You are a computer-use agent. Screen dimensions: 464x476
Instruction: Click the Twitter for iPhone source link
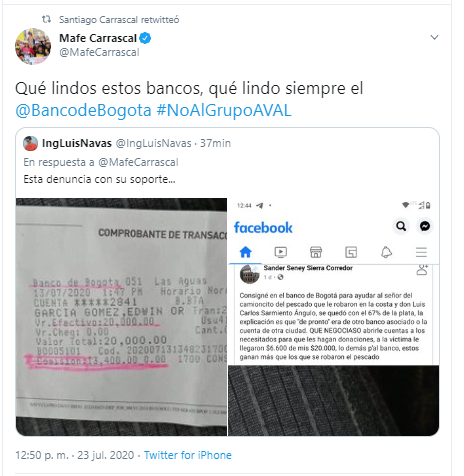point(188,455)
